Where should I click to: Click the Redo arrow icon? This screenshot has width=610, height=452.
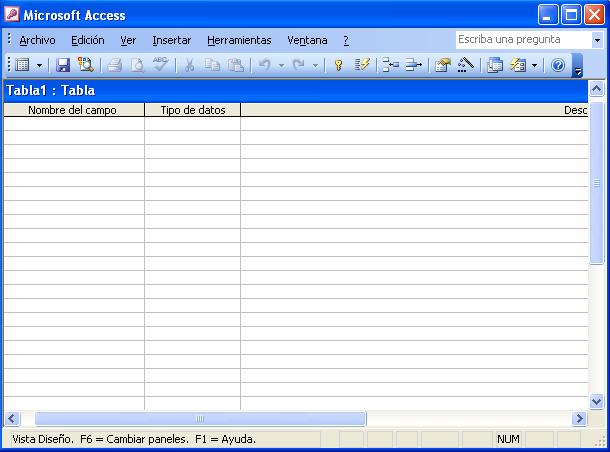298,65
